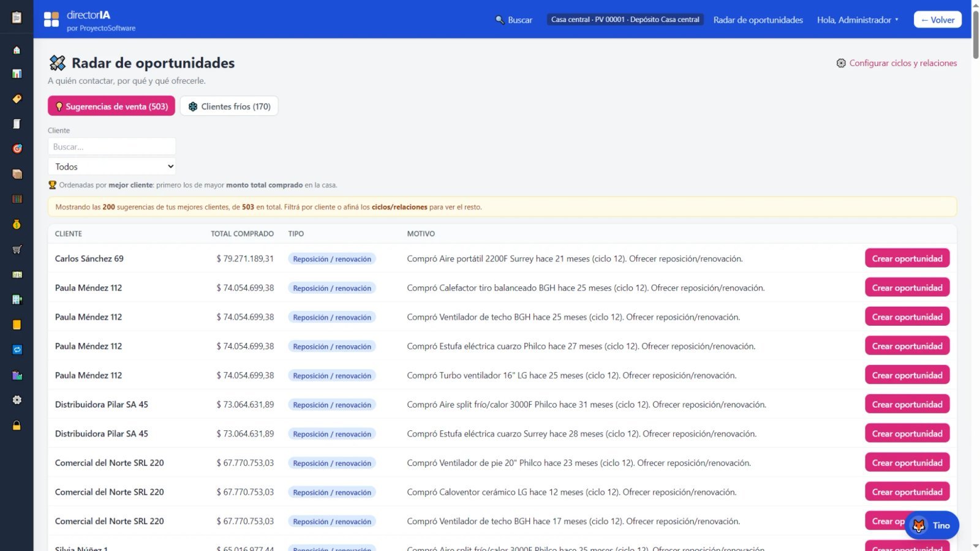Screen dimensions: 980x551
Task: Create opportunity for Estufa eléctrica cuarzo Surrey row
Action: click(x=907, y=433)
